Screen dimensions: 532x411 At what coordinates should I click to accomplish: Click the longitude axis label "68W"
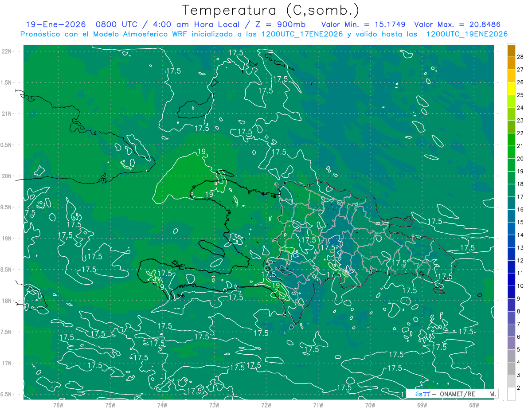click(474, 404)
